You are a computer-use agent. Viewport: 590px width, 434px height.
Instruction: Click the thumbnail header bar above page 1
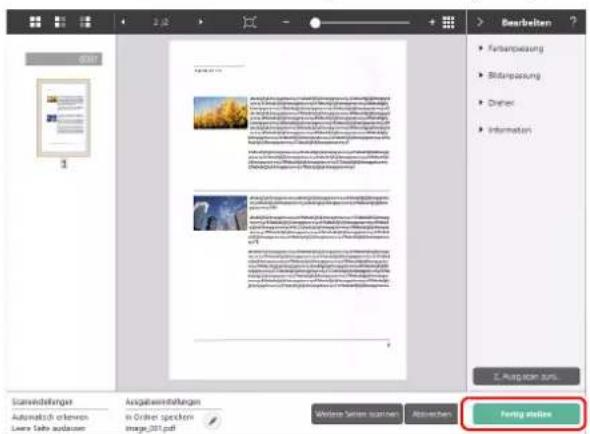tap(64, 59)
